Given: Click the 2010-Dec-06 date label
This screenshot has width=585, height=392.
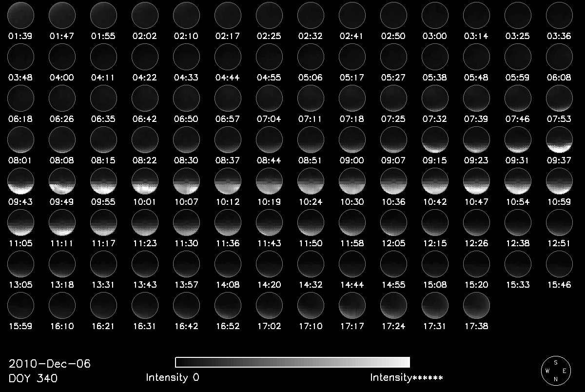Looking at the screenshot, I should 50,364.
